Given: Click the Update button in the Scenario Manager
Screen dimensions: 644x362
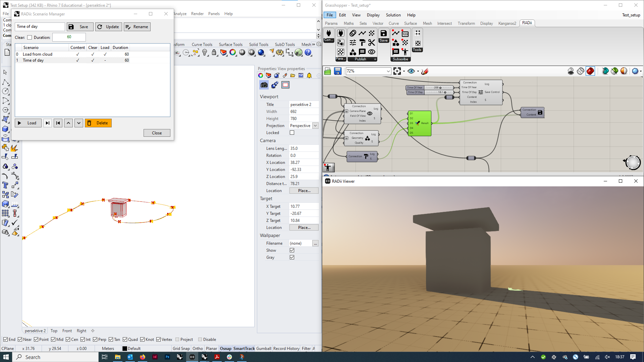Looking at the screenshot, I should pyautogui.click(x=109, y=27).
